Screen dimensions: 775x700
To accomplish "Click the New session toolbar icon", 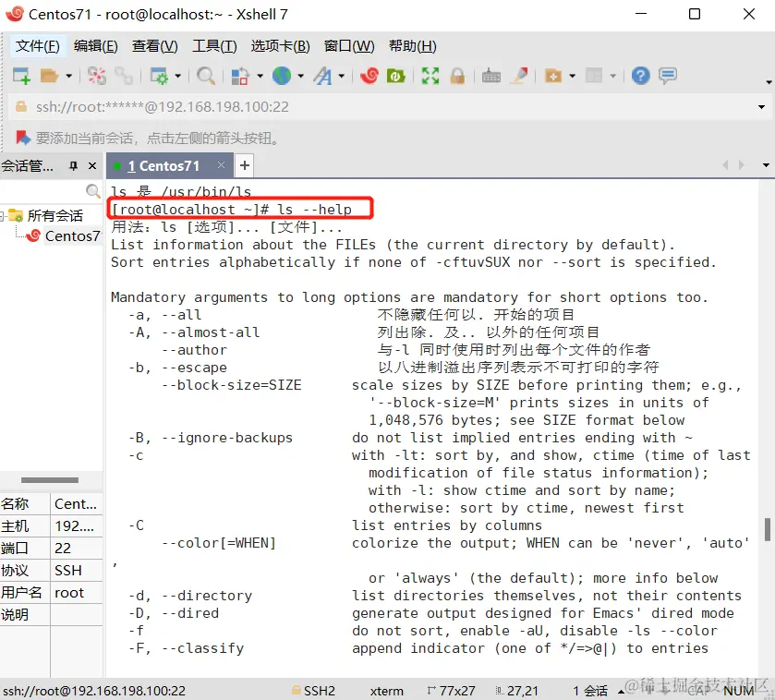I will click(21, 76).
